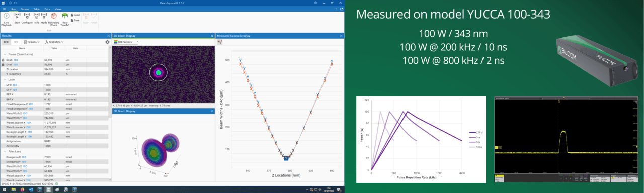Click the quick access icon beside app icon
Viewport: 644px width, 193px height.
tap(11, 3)
